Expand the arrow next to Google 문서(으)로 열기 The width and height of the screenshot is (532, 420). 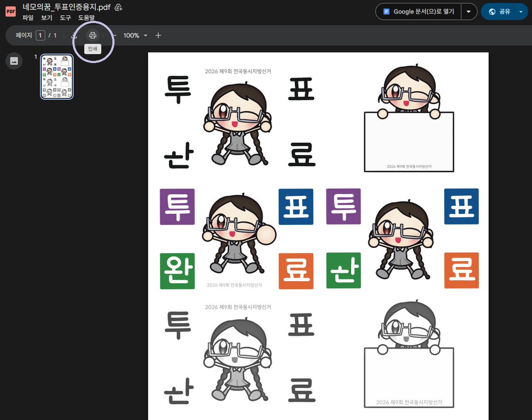point(469,12)
